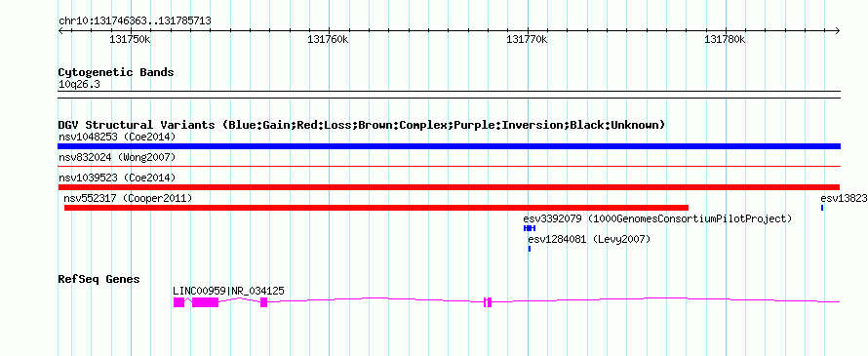Image resolution: width=868 pixels, height=356 pixels.
Task: Click the 131760k ruler tick label
Action: click(329, 39)
